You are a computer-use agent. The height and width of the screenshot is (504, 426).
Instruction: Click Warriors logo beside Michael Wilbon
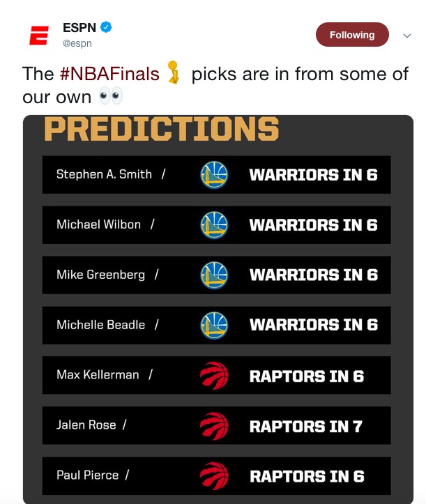click(214, 225)
